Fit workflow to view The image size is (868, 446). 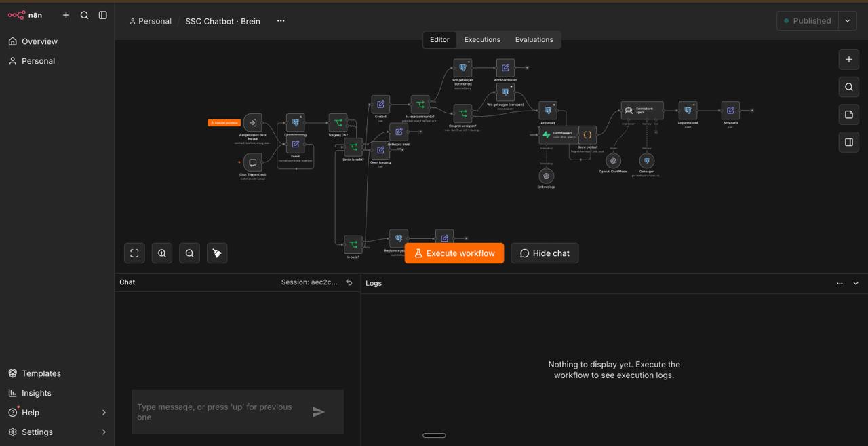pos(134,253)
